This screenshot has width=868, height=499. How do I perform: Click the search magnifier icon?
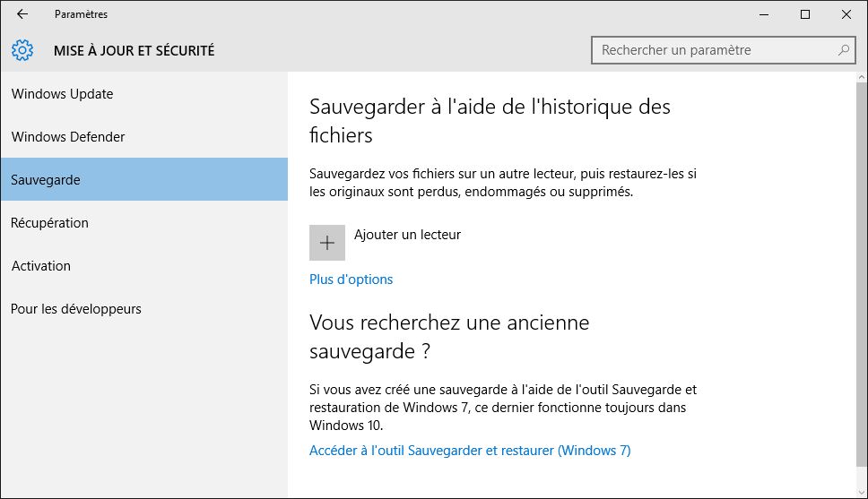[843, 50]
